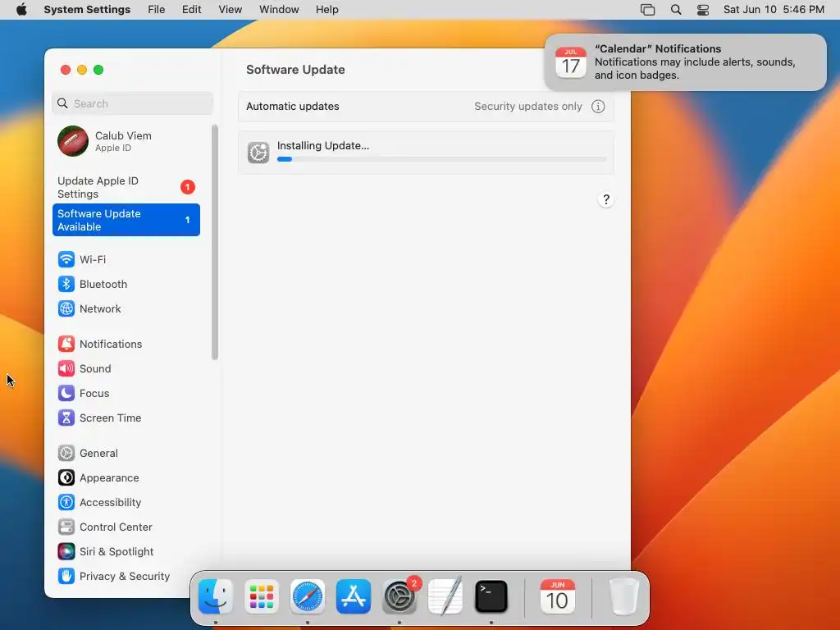Open Calendar from the Dock
Viewport: 840px width, 630px height.
pyautogui.click(x=557, y=596)
